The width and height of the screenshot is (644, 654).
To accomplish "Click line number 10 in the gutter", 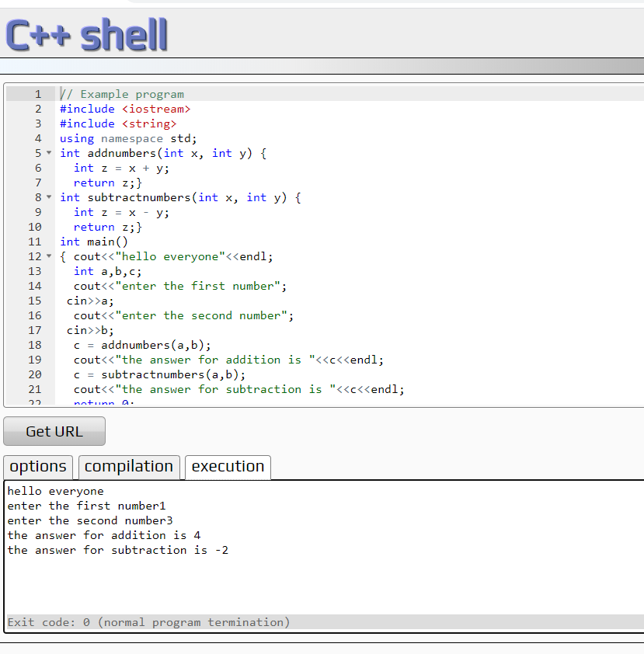I will click(34, 227).
